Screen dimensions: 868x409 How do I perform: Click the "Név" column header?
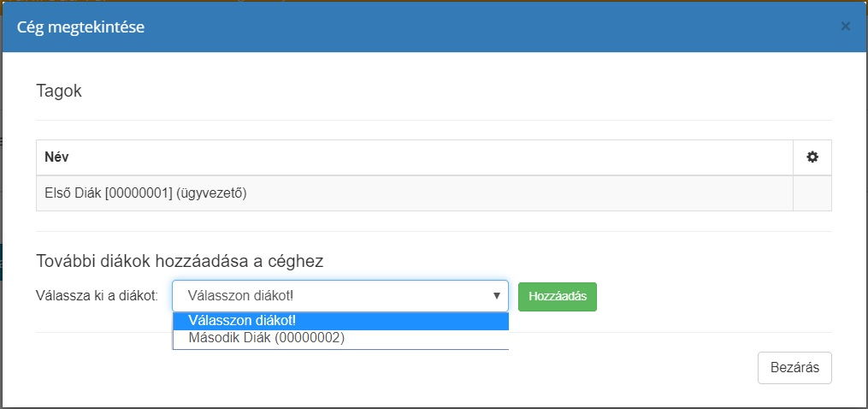tap(56, 157)
